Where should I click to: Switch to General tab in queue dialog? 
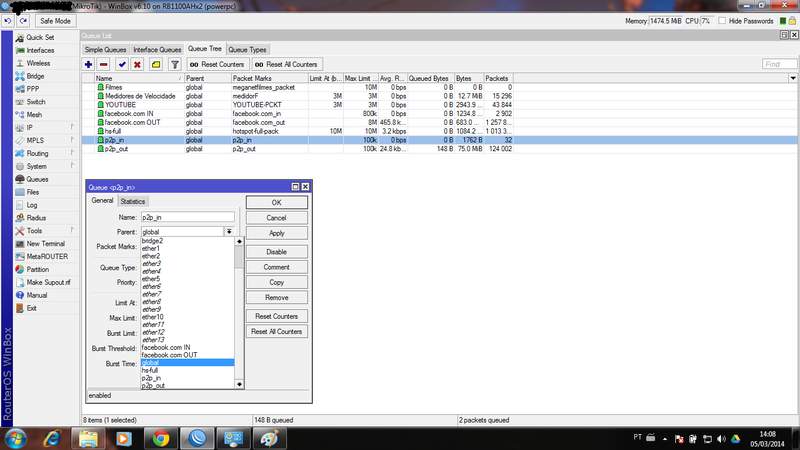[102, 201]
